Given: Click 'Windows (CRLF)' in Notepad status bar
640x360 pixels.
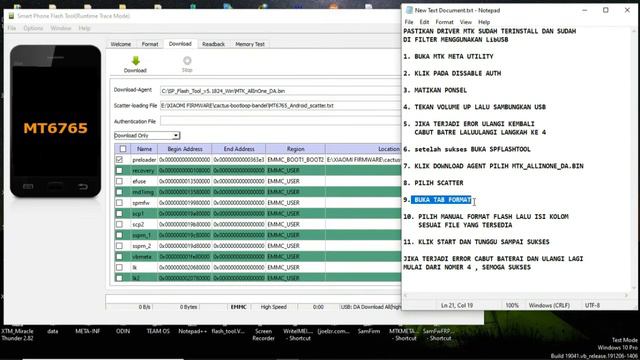Looking at the screenshot, I should point(549,305).
